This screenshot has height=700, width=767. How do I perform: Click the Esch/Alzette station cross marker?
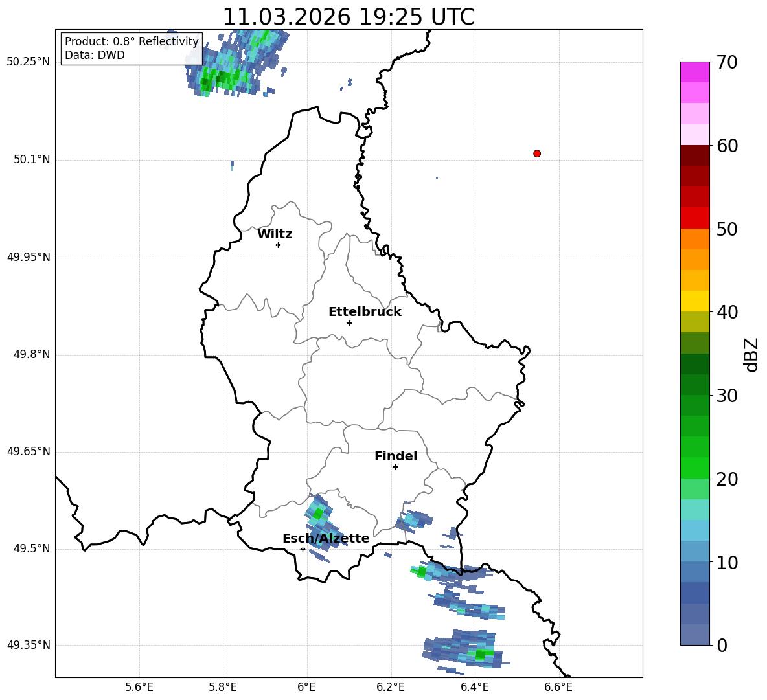(x=303, y=549)
